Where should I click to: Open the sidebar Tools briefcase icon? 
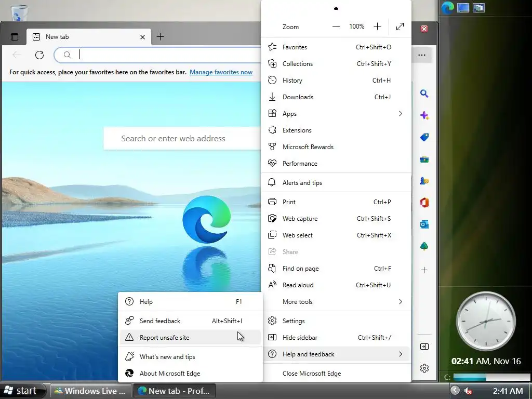pyautogui.click(x=424, y=159)
